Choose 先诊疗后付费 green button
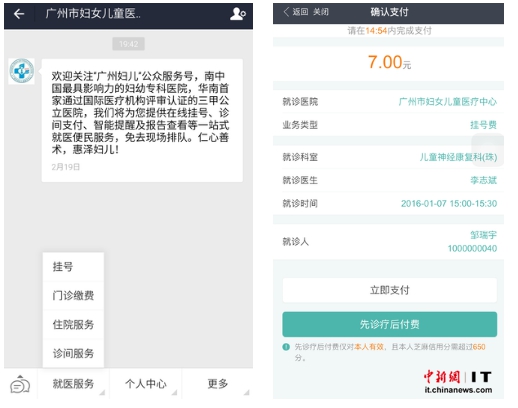This screenshot has width=518, height=408. pyautogui.click(x=389, y=324)
